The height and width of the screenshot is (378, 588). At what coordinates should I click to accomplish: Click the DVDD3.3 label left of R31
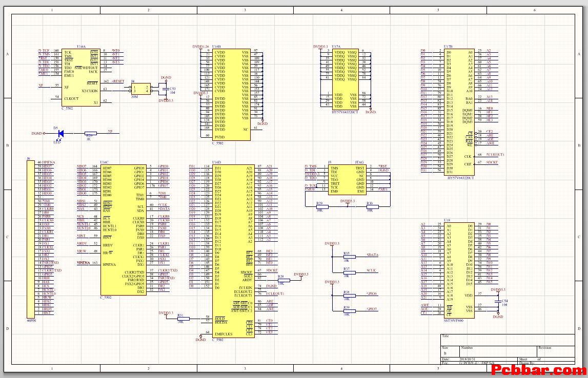click(166, 313)
